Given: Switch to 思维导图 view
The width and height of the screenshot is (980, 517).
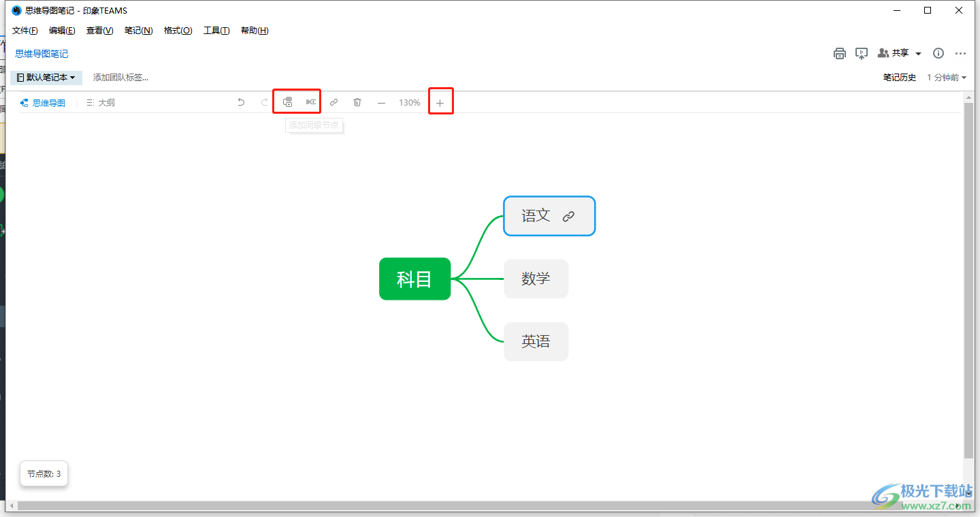Looking at the screenshot, I should coord(43,103).
